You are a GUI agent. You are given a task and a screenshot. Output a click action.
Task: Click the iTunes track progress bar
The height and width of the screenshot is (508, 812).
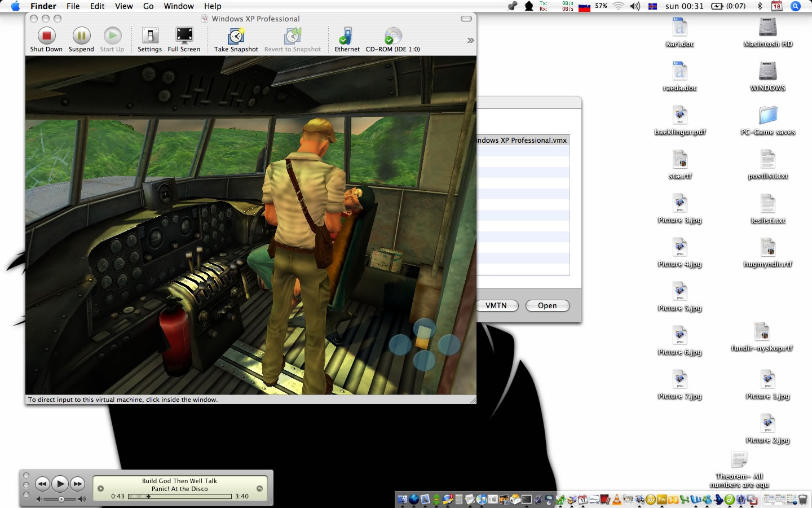180,497
